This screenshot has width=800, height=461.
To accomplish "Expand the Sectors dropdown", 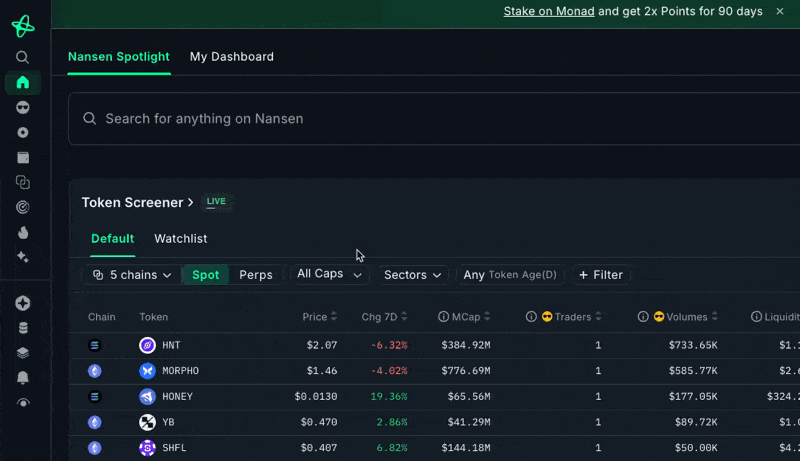I will tap(413, 275).
